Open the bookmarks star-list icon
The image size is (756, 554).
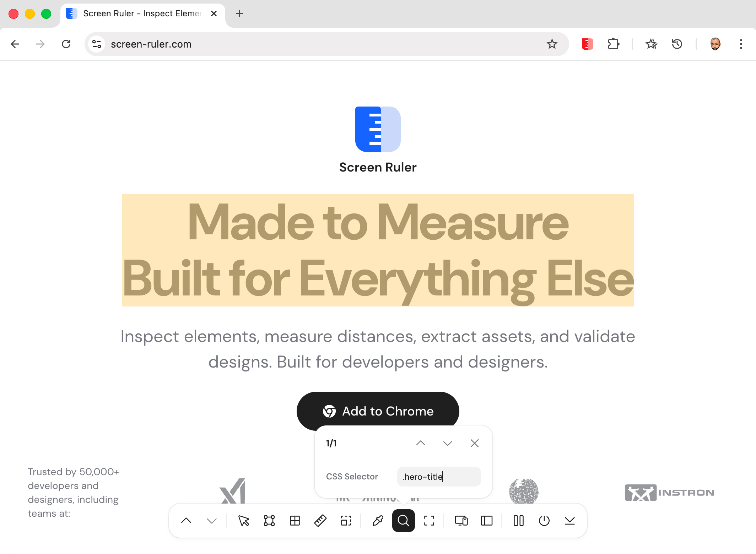[651, 44]
